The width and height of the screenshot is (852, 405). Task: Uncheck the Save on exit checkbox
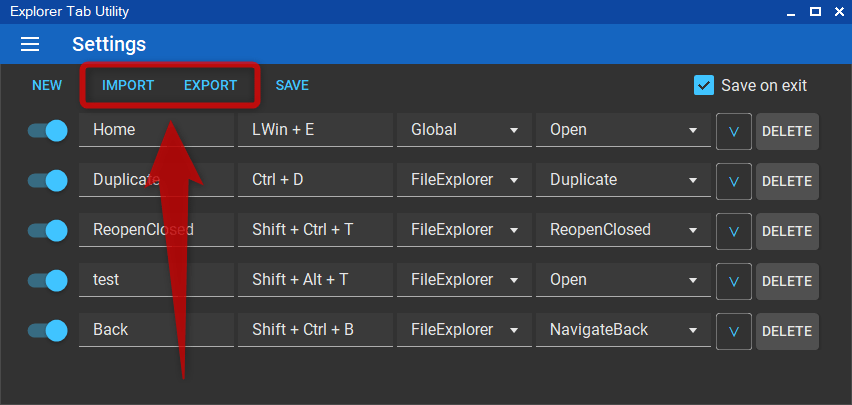coord(704,85)
